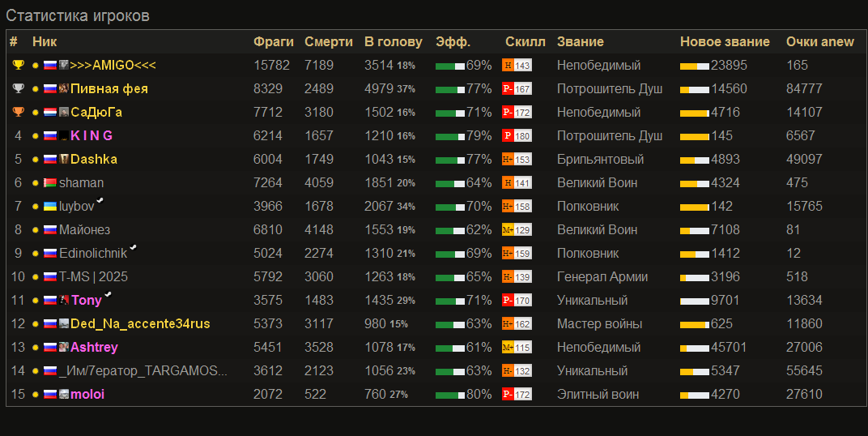Screen dimensions: 868x436
Task: Click the gold trophy beside >>>AMIGO<<<
Action: pyautogui.click(x=18, y=65)
